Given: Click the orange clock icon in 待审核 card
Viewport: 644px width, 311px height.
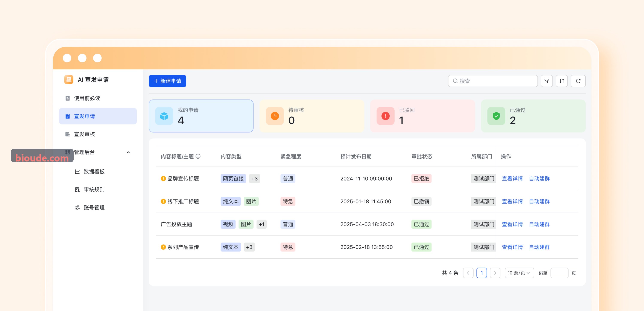Looking at the screenshot, I should (275, 116).
